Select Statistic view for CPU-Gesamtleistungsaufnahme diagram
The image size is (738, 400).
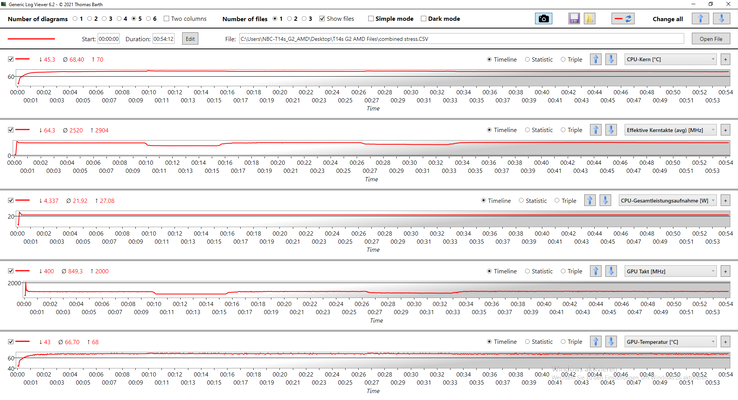(x=521, y=200)
